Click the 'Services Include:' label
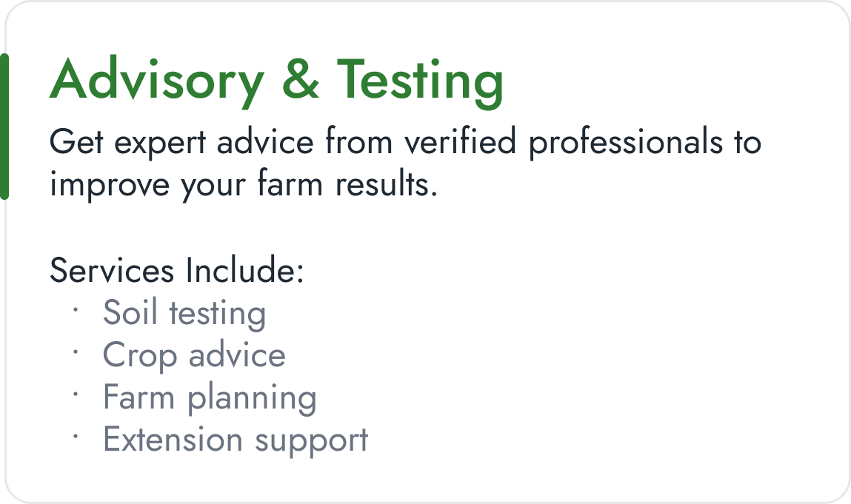The width and height of the screenshot is (851, 504). [x=176, y=270]
